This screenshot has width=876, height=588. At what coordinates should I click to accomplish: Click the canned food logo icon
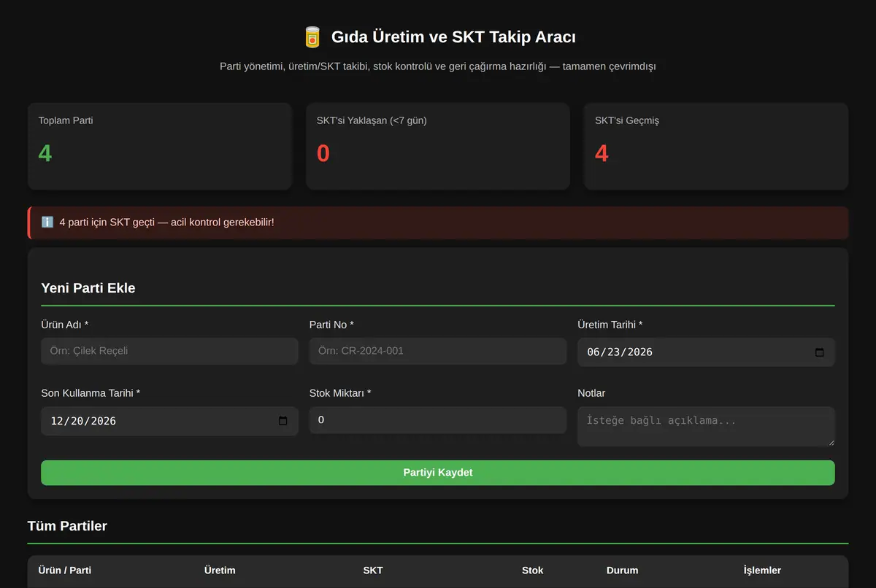pos(312,37)
